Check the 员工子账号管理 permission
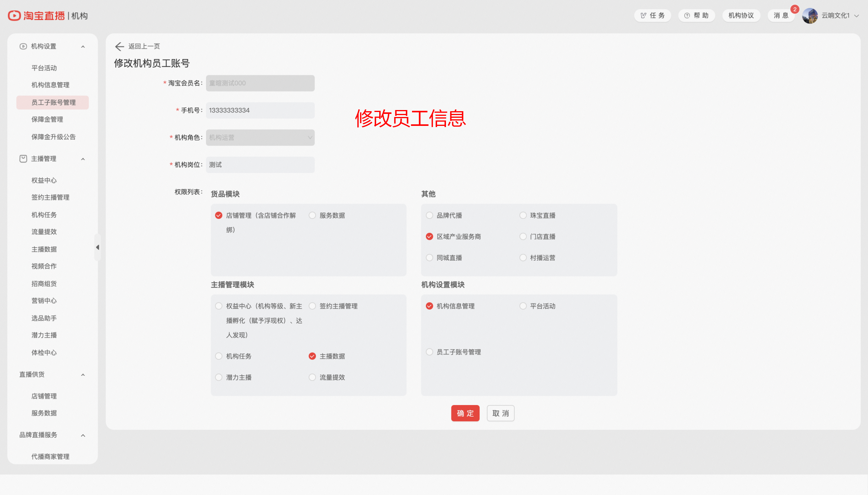868x495 pixels. (x=429, y=352)
